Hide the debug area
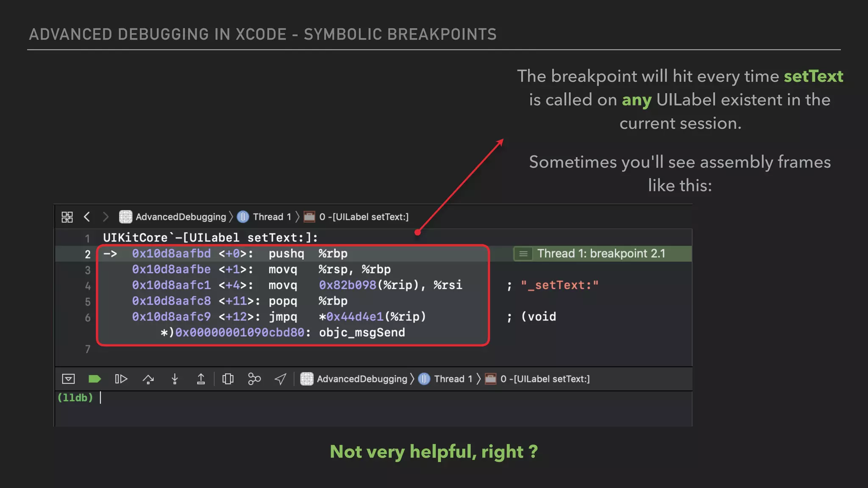The width and height of the screenshot is (868, 488). tap(68, 379)
